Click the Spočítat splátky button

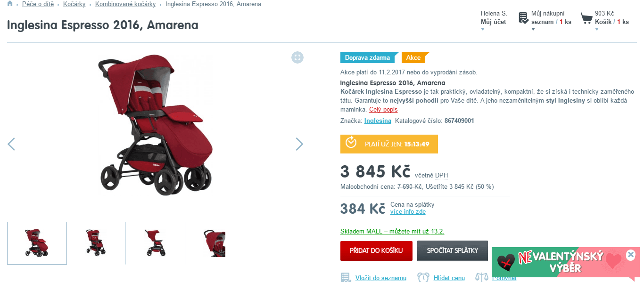coord(452,250)
